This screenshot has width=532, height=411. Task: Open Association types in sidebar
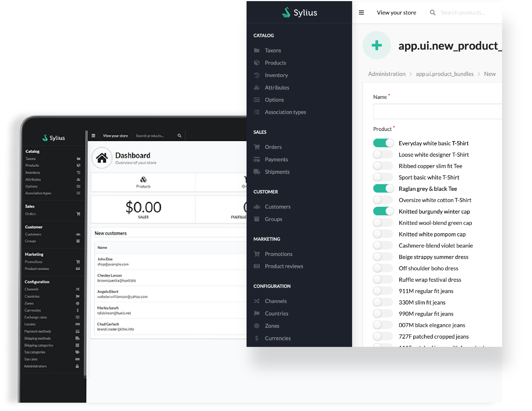285,112
